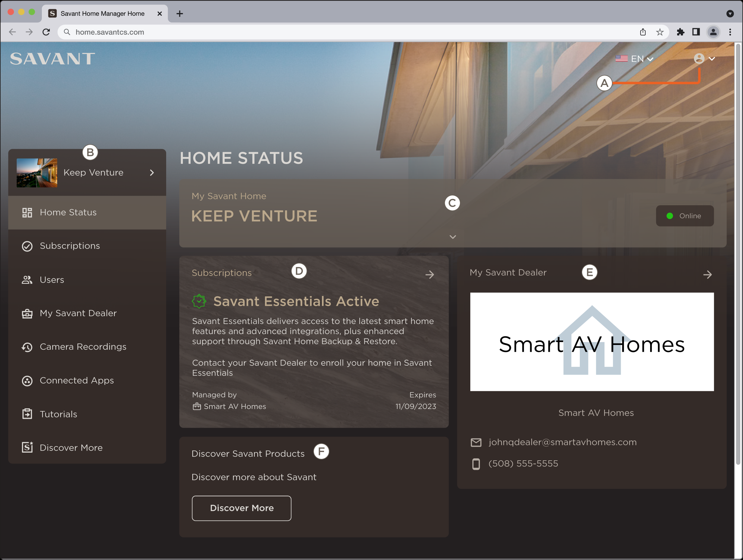This screenshot has height=560, width=743.
Task: Bookmark this page with star icon
Action: pos(660,32)
